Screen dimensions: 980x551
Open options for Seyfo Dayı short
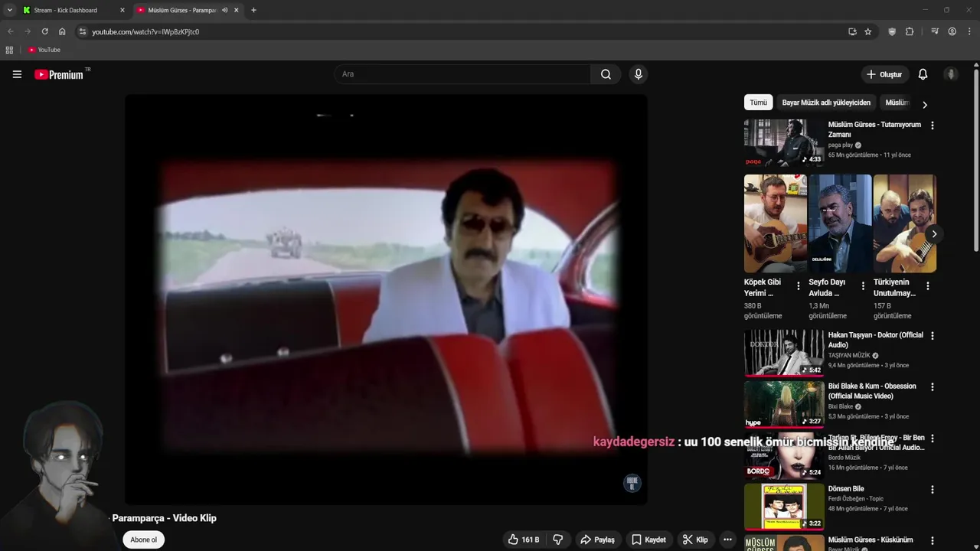click(x=863, y=286)
